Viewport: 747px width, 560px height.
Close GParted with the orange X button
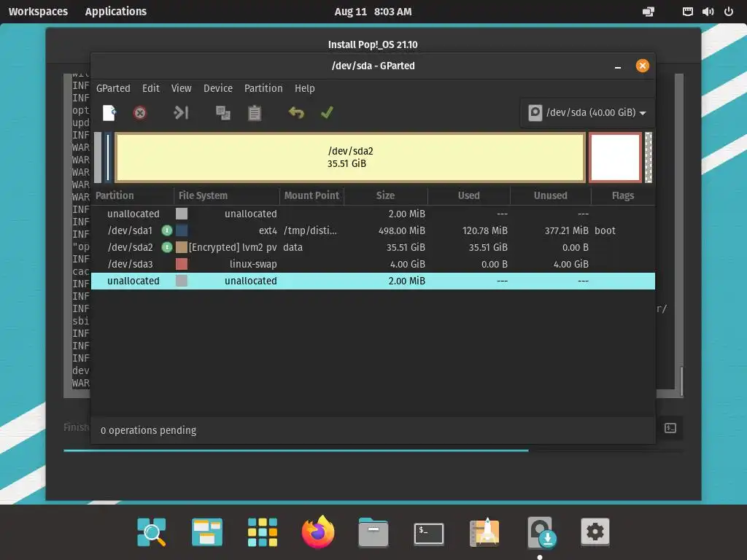[642, 66]
